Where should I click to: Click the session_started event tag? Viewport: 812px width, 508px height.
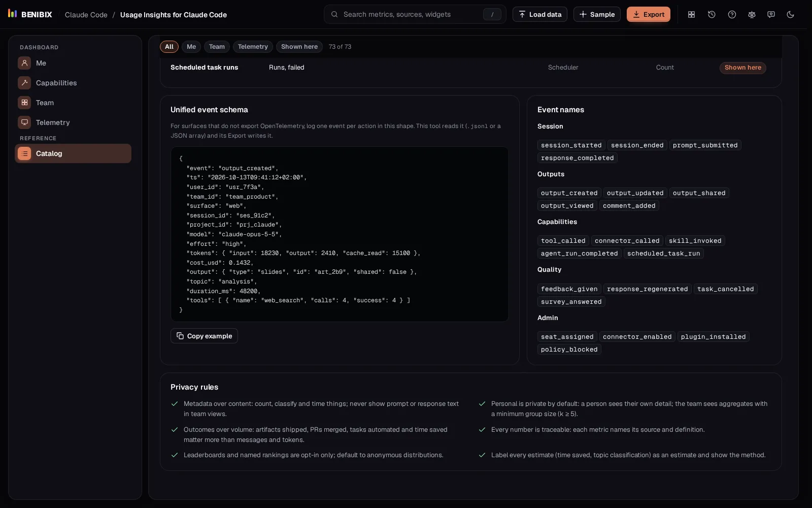click(x=571, y=145)
